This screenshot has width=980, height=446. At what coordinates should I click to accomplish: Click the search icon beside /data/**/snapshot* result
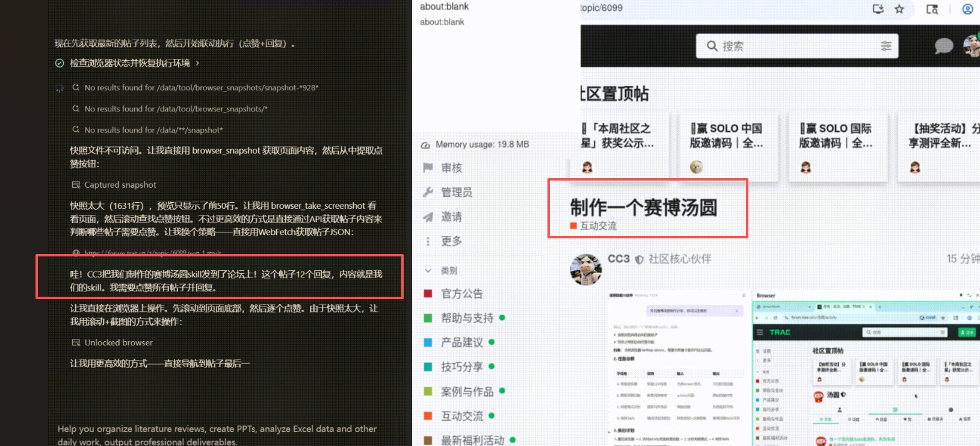pyautogui.click(x=76, y=130)
